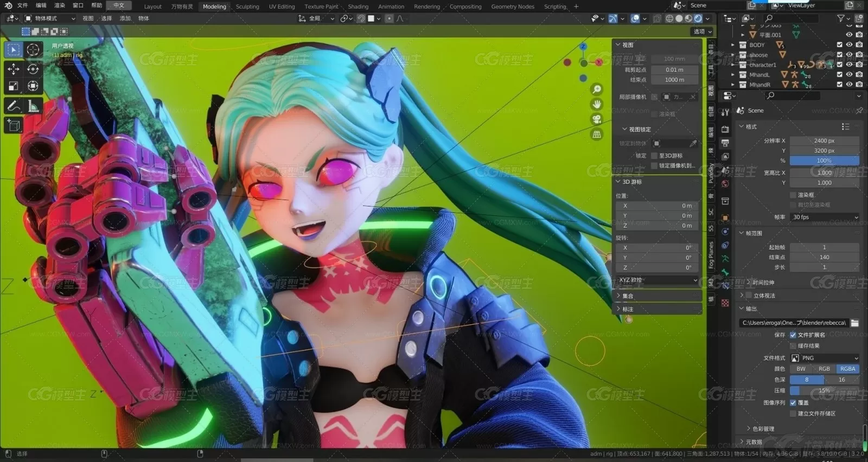Click the Blender logo menu icon
This screenshot has width=868, height=462.
point(8,5)
